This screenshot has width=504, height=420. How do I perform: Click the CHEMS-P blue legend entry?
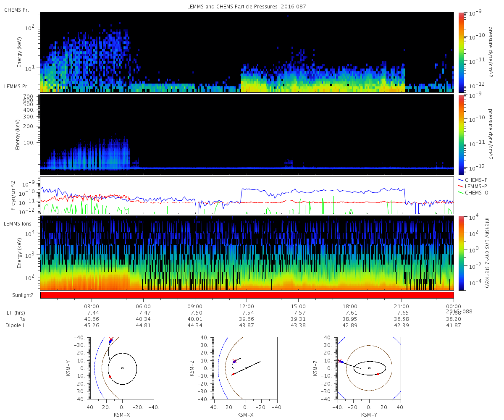click(x=473, y=180)
